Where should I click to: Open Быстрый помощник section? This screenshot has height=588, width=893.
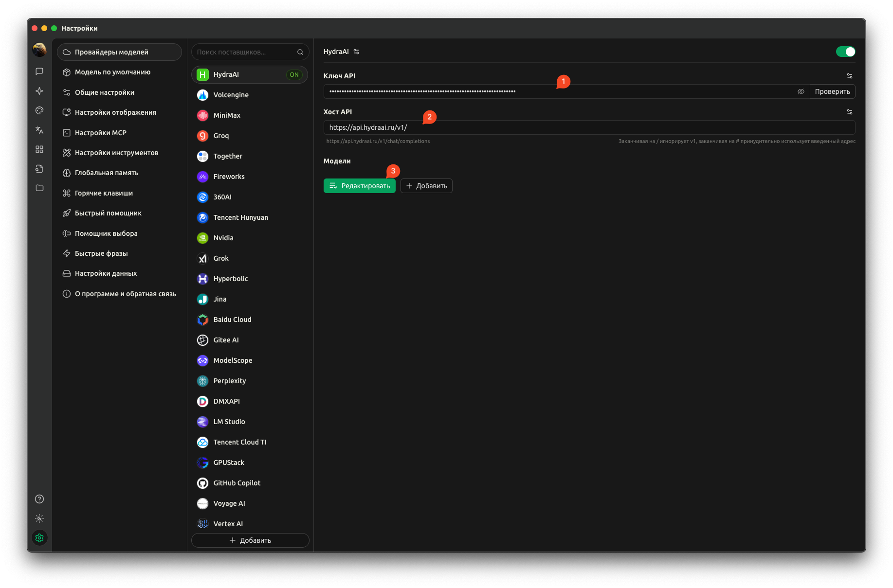(x=119, y=213)
